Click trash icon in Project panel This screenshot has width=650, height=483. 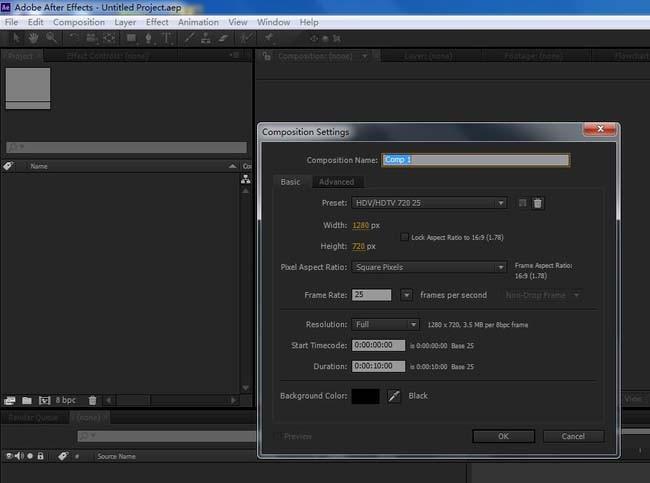coord(93,400)
